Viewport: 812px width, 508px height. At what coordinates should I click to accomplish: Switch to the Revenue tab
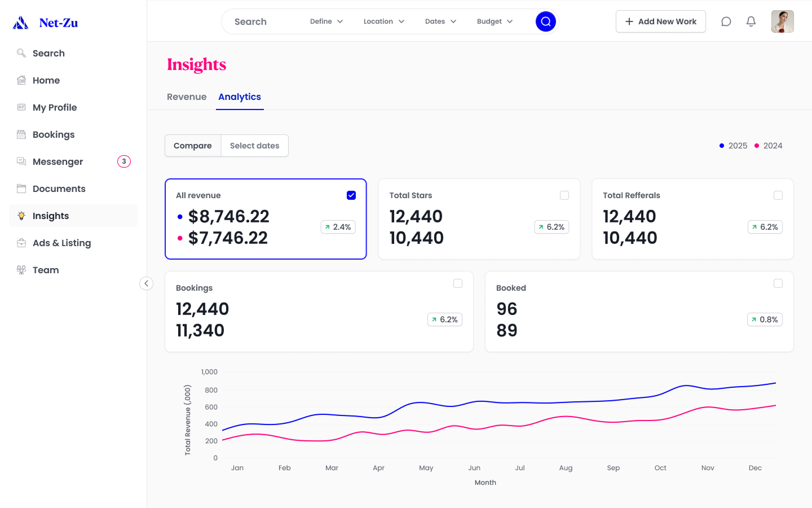187,97
